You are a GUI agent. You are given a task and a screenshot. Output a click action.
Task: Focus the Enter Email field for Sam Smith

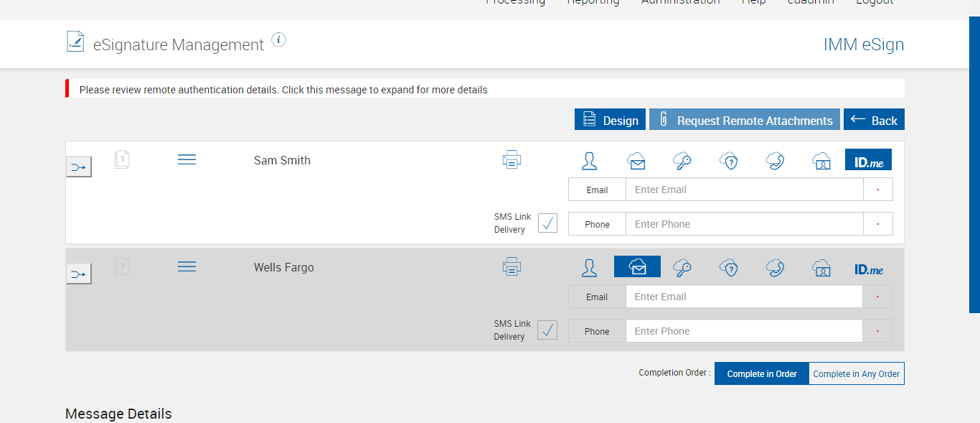[744, 190]
